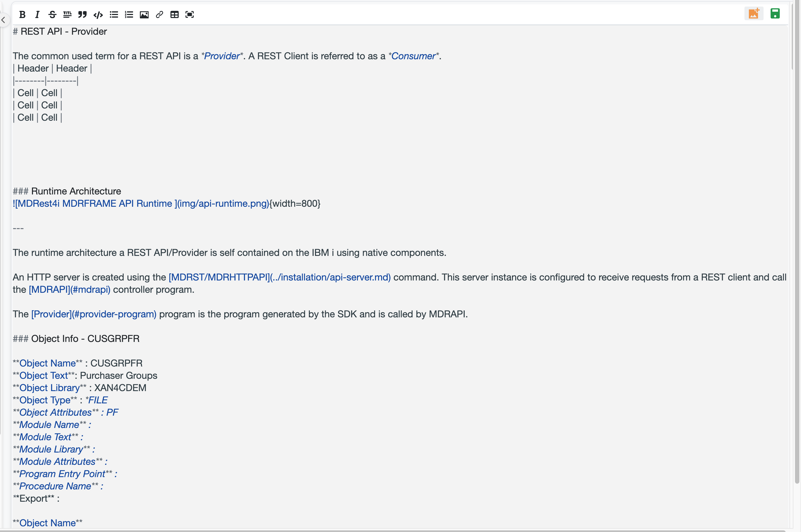Screen dimensions: 801x532
Task: Insert a heading with the title icon
Action: pos(67,14)
